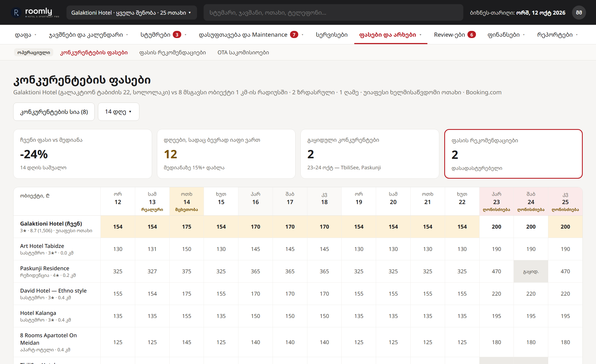
Task: Open the ფინანსები menu
Action: pyautogui.click(x=506, y=35)
